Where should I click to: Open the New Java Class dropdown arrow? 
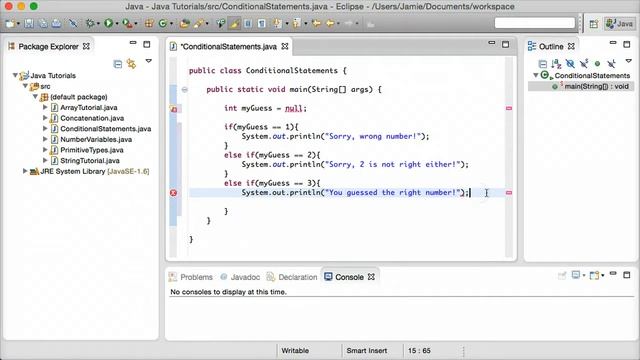171,24
